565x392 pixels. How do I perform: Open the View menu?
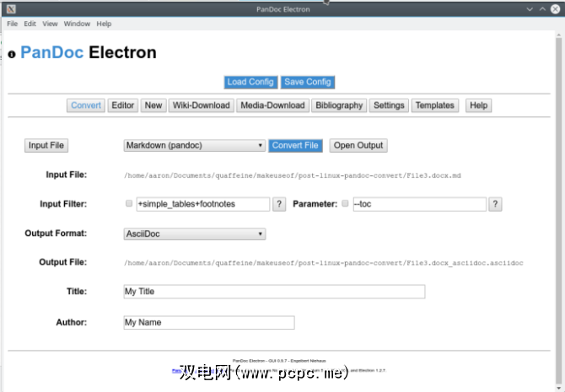click(50, 24)
